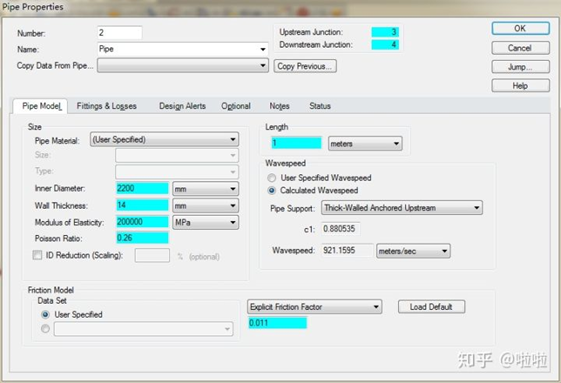
Task: Click the Inner Diameter input field
Action: tap(142, 188)
